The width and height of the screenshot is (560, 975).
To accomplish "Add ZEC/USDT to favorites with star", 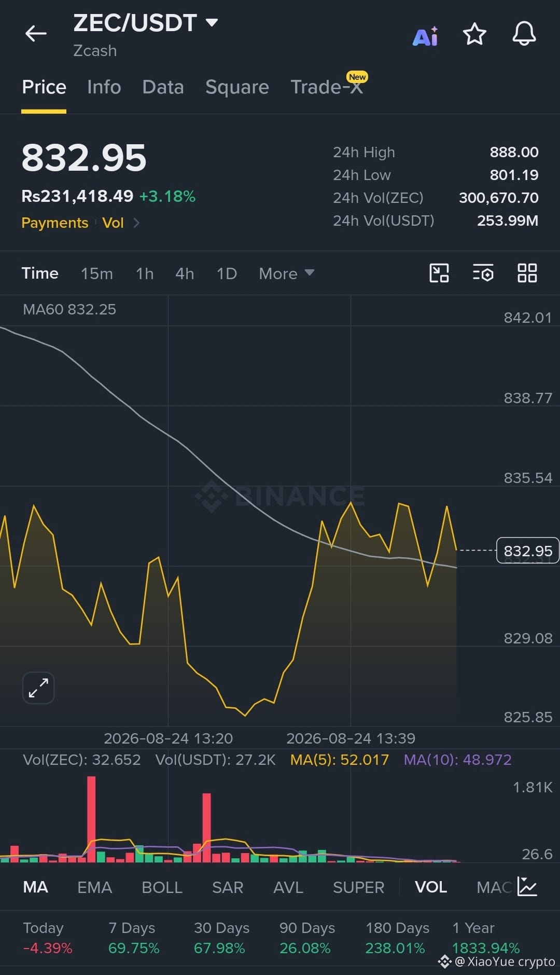I will coord(474,34).
